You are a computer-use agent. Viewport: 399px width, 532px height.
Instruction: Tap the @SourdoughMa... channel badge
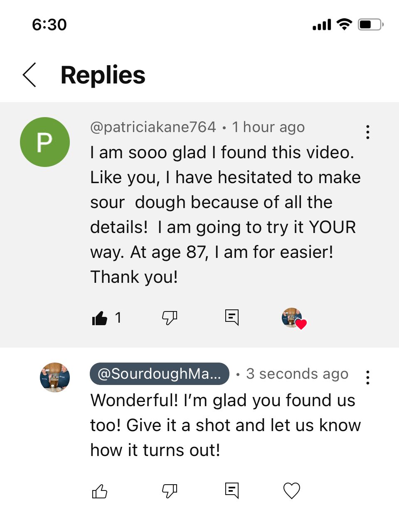[159, 374]
